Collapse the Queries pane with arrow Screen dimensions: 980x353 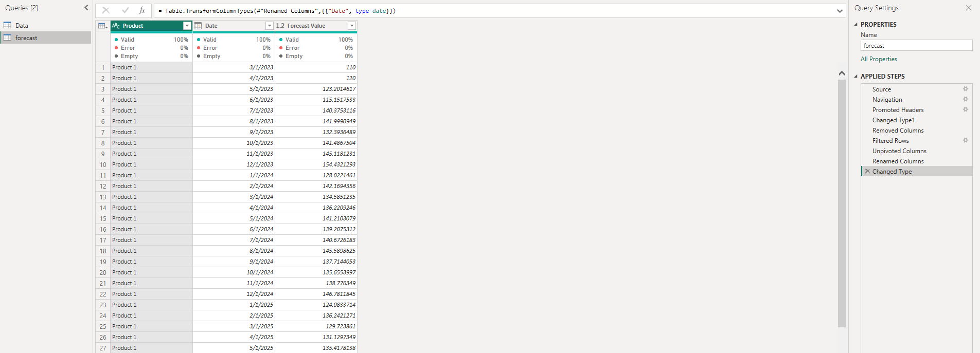tap(86, 8)
